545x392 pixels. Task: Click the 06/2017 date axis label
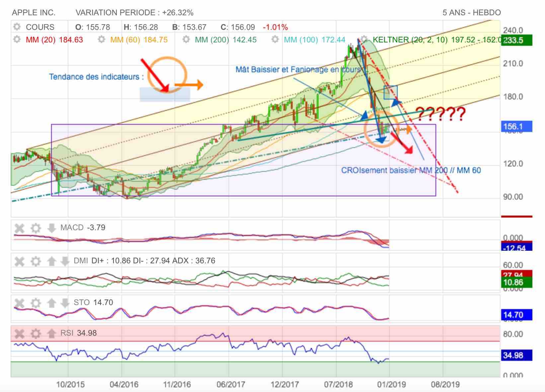pyautogui.click(x=231, y=384)
